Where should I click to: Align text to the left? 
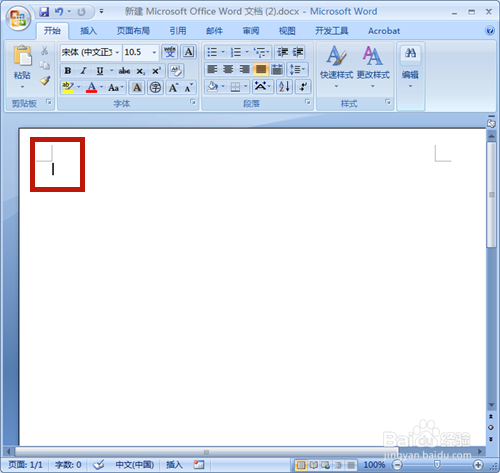coord(212,69)
